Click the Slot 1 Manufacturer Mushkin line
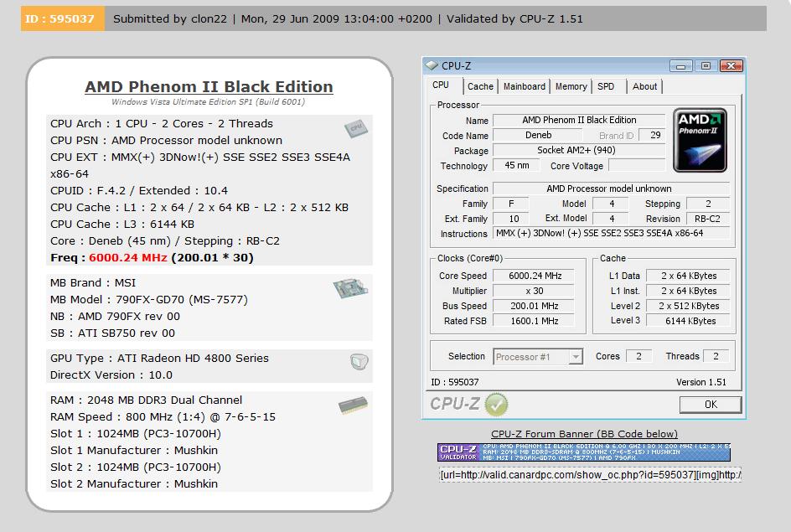The image size is (791, 532). [x=134, y=450]
